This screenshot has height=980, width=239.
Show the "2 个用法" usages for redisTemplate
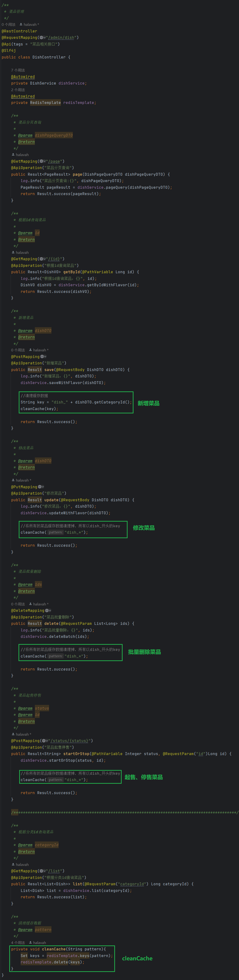[x=18, y=90]
